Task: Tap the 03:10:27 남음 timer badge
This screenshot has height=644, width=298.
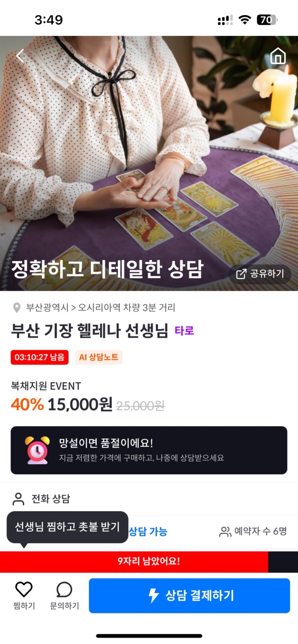Action: pyautogui.click(x=39, y=357)
